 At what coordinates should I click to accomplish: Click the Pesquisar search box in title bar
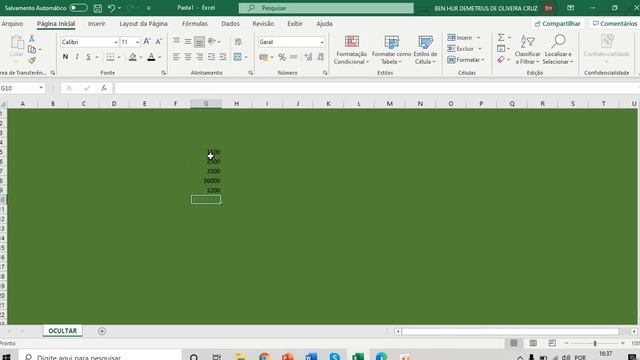point(326,8)
